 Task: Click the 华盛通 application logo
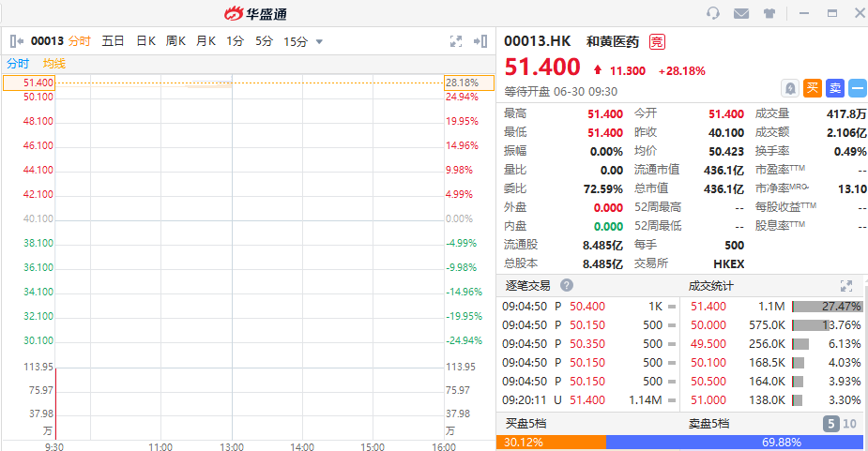pos(255,13)
